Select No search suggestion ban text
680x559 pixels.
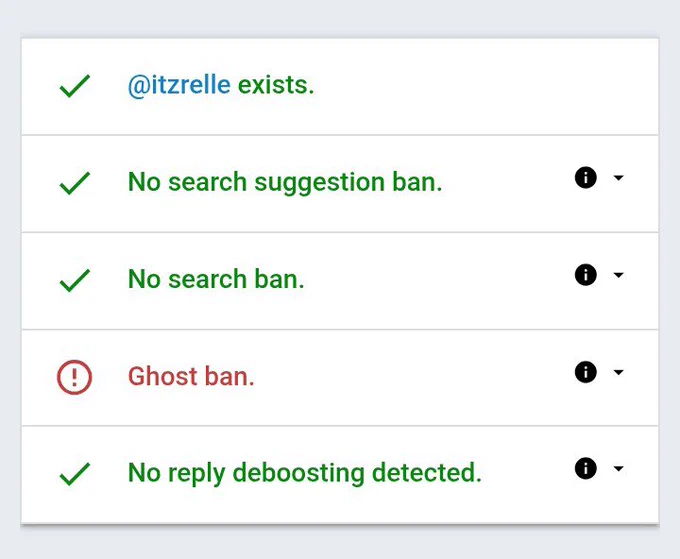click(x=285, y=182)
